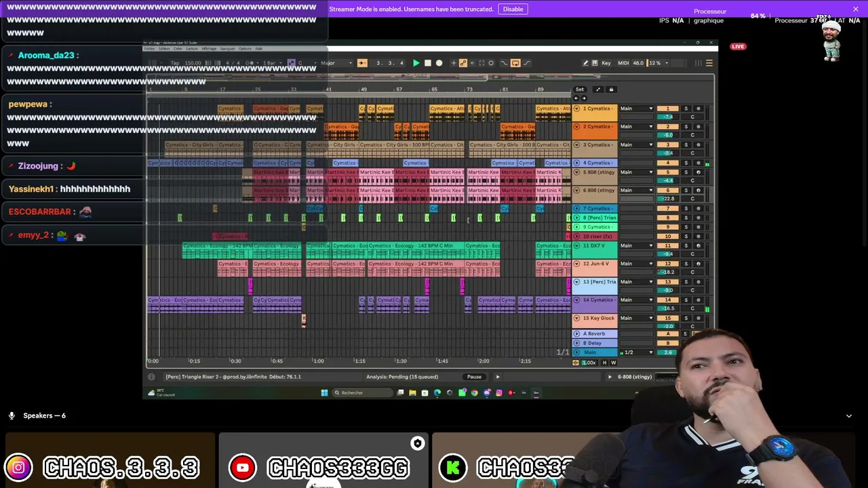The image size is (868, 488).
Task: Open File Explorer folder icon on taskbar
Action: pyautogui.click(x=412, y=392)
